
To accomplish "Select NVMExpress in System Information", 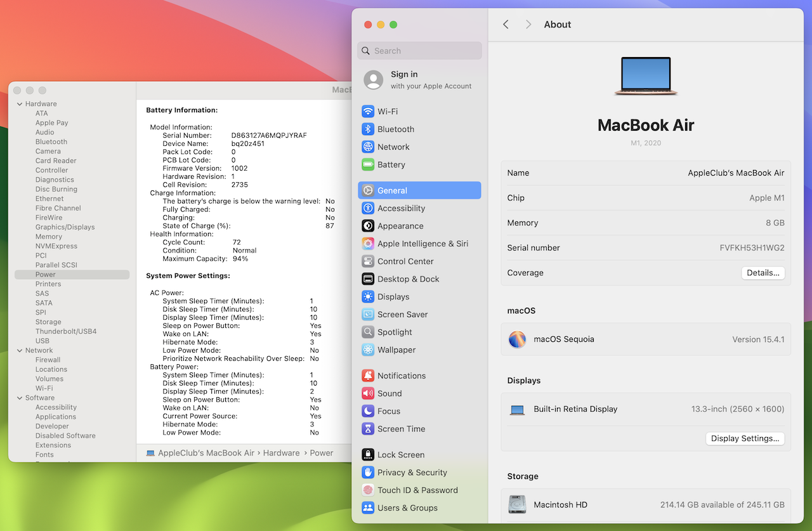I will point(56,246).
